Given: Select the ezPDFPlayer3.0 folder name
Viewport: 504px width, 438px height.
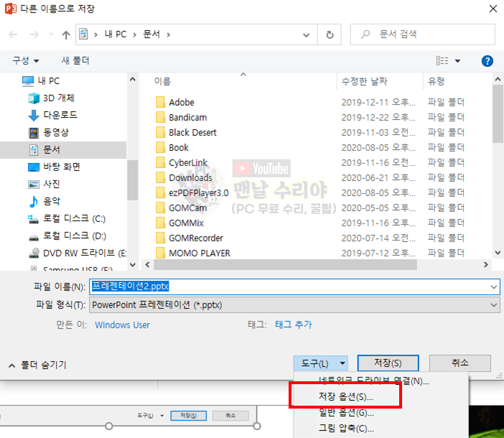Looking at the screenshot, I should tap(199, 193).
